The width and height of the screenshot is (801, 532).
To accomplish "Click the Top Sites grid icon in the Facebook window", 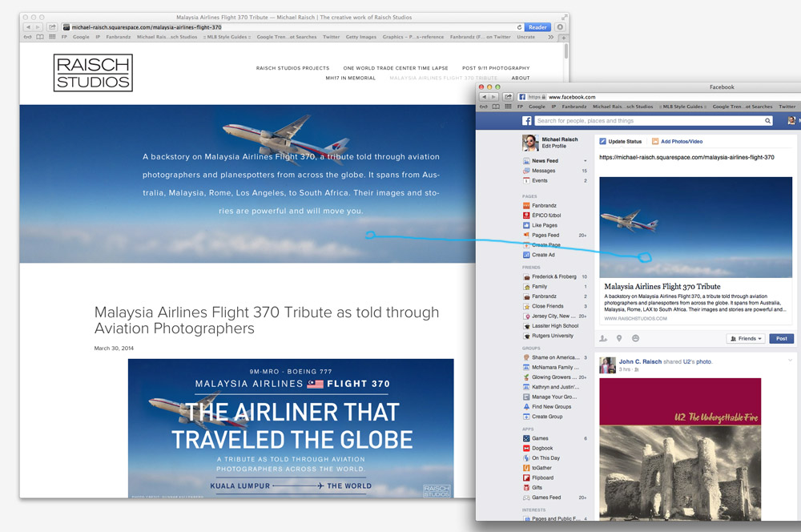I will 508,107.
